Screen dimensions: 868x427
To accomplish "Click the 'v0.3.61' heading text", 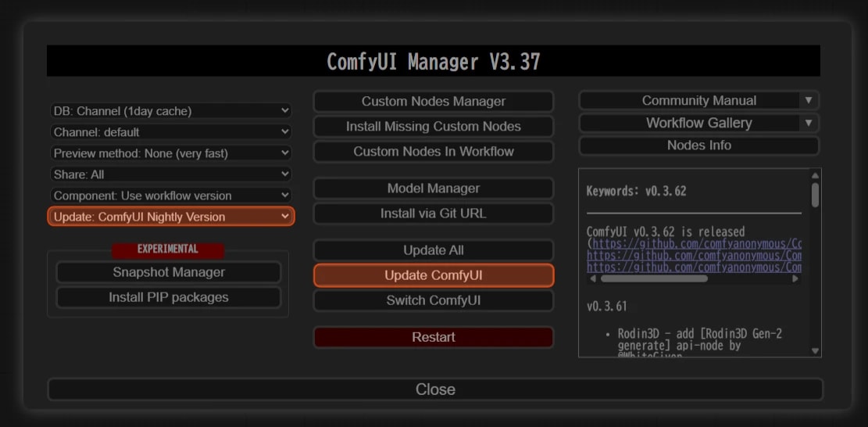I will point(607,307).
